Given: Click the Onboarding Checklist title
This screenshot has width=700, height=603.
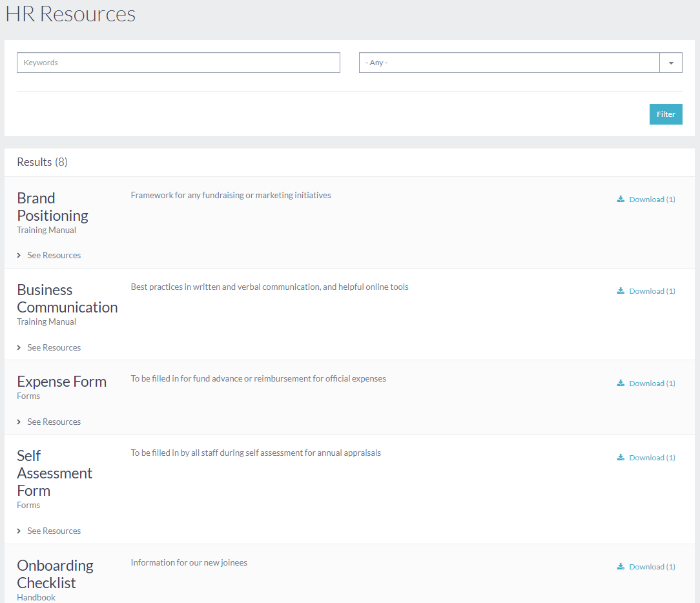Looking at the screenshot, I should click(56, 574).
